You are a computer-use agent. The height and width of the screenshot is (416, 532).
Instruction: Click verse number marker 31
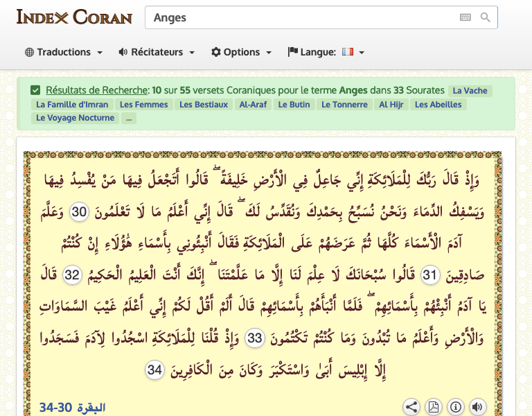[x=430, y=275]
